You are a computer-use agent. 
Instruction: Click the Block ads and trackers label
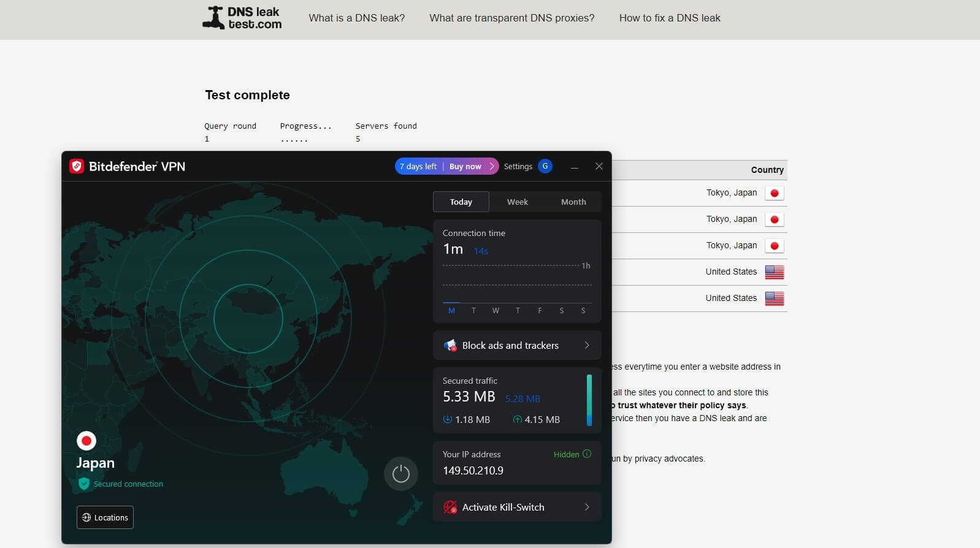point(510,345)
